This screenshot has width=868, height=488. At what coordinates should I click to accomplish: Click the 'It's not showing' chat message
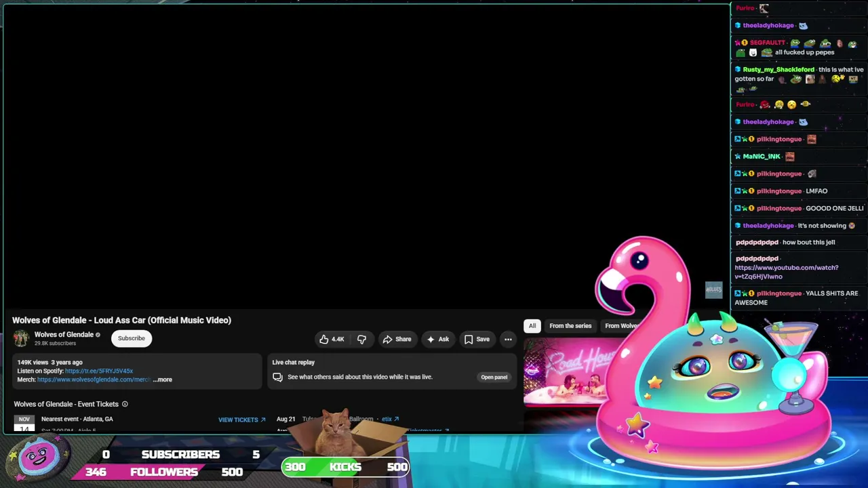[822, 226]
